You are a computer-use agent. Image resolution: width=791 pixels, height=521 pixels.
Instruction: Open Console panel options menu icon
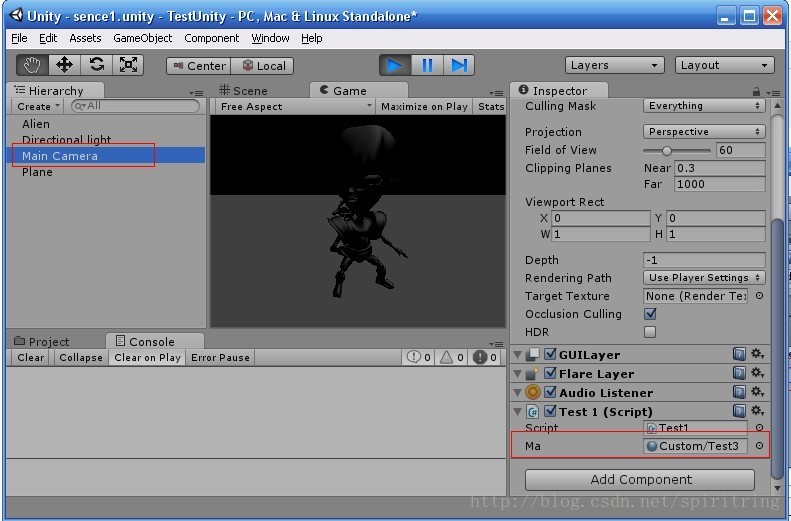click(496, 344)
